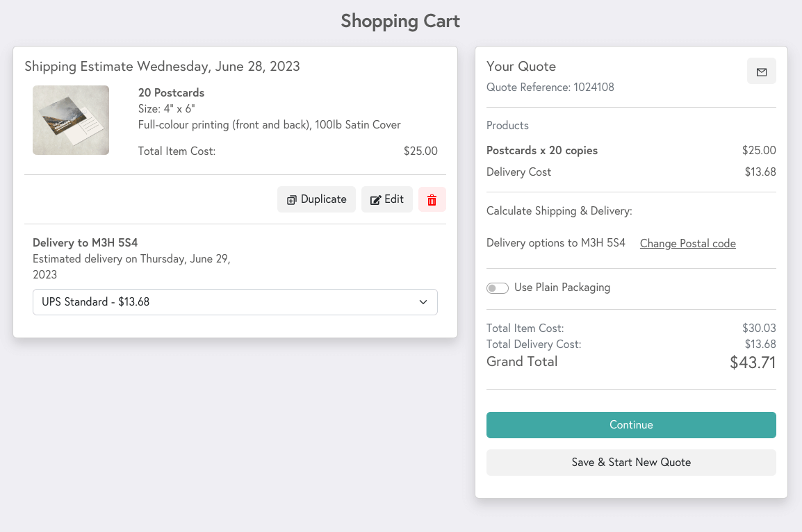Click the Delivery to M3H 5S4 heading
Screen dimensions: 802x532
(85, 242)
